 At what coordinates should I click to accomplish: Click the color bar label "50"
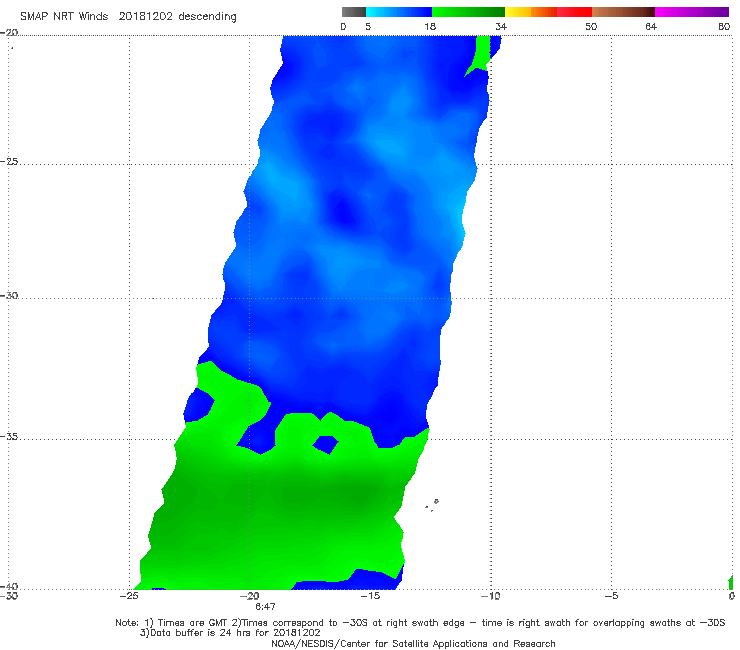tap(591, 27)
